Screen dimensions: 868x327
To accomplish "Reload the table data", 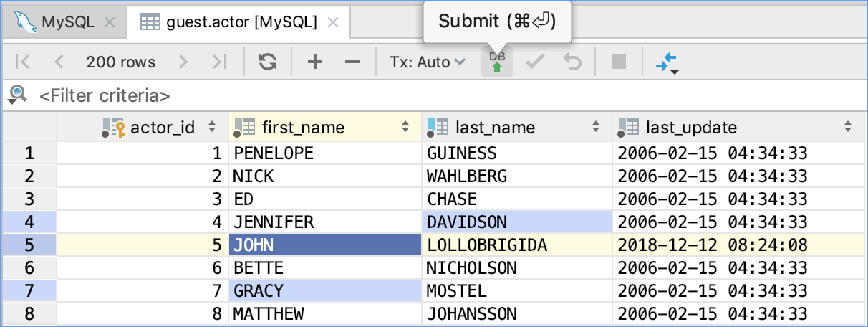I will point(268,62).
